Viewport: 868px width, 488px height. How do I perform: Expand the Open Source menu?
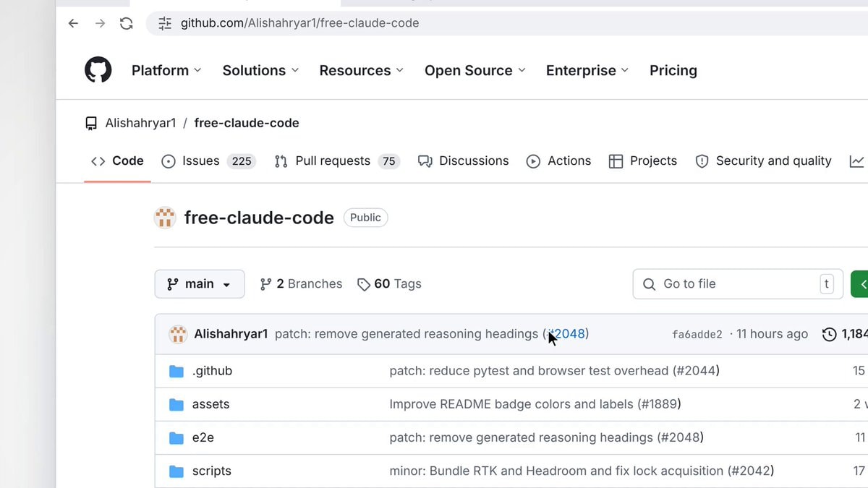(x=475, y=70)
